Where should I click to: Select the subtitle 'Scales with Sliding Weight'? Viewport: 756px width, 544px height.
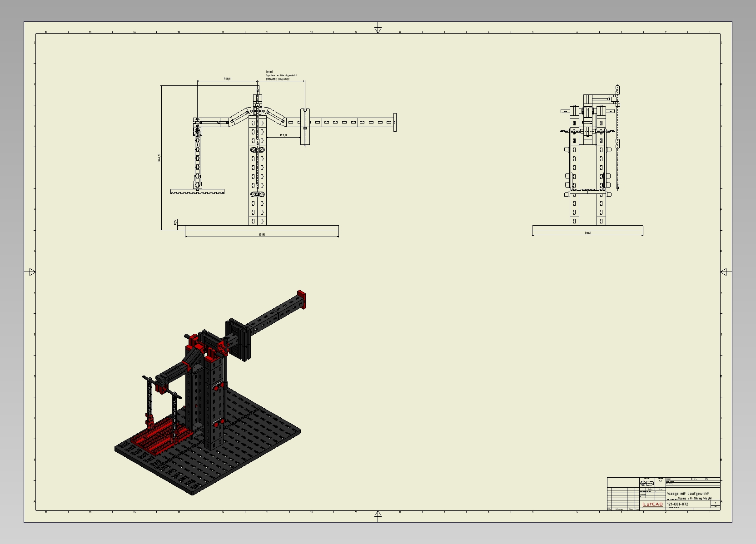pos(695,499)
